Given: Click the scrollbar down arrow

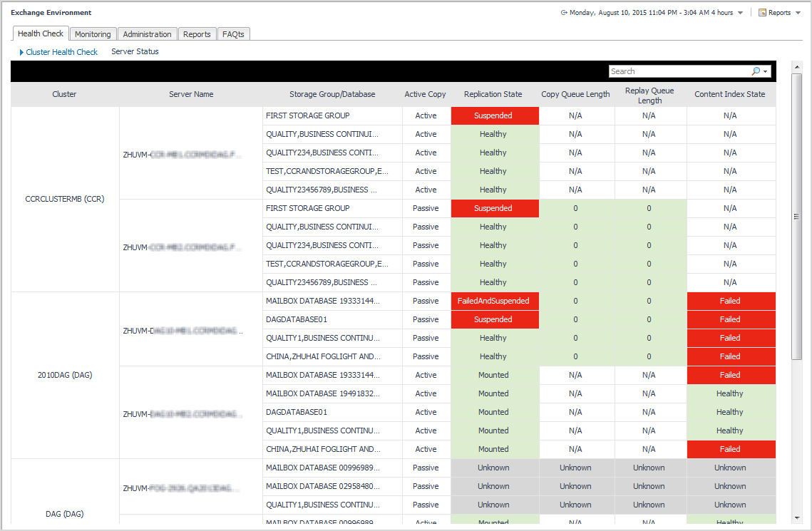Looking at the screenshot, I should point(797,517).
